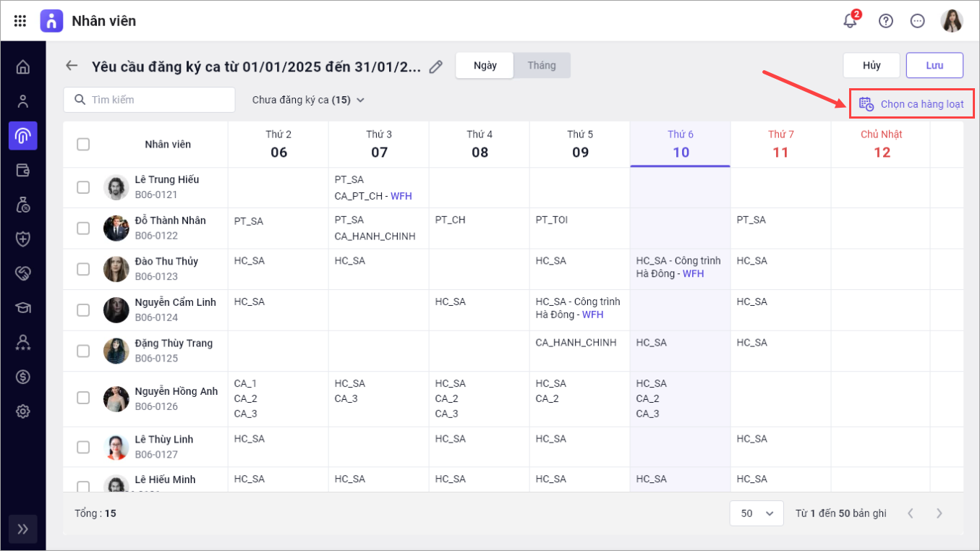Expand the sidebar with double chevron
The height and width of the screenshot is (551, 980).
tap(23, 529)
